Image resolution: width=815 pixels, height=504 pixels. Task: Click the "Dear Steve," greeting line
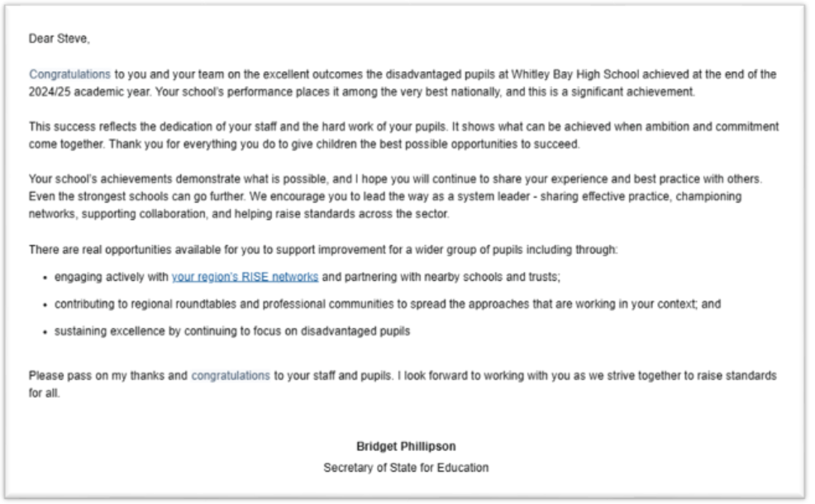click(x=55, y=38)
